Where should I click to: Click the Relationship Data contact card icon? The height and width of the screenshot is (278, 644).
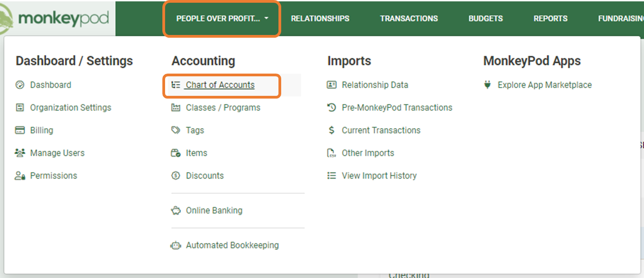tap(332, 85)
